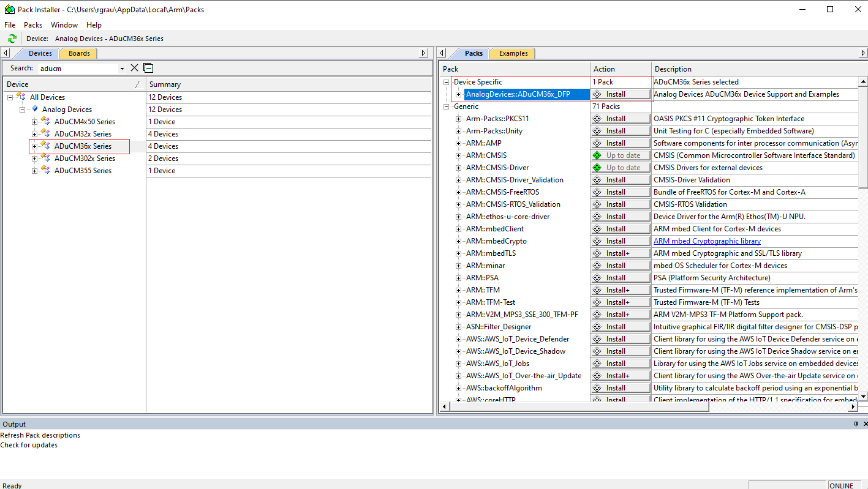Image resolution: width=868 pixels, height=489 pixels.
Task: Sort by the Summary column header
Action: (289, 84)
